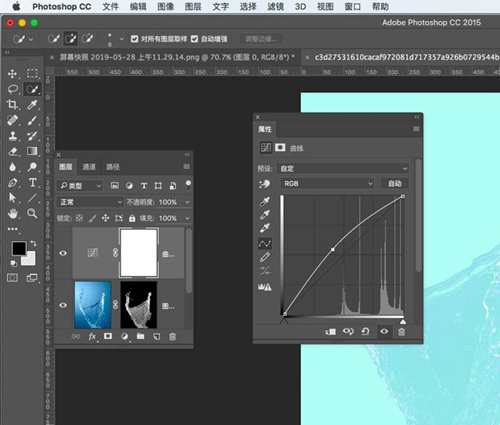Image resolution: width=500 pixels, height=425 pixels.
Task: Click the Auto button in Curves
Action: (394, 184)
